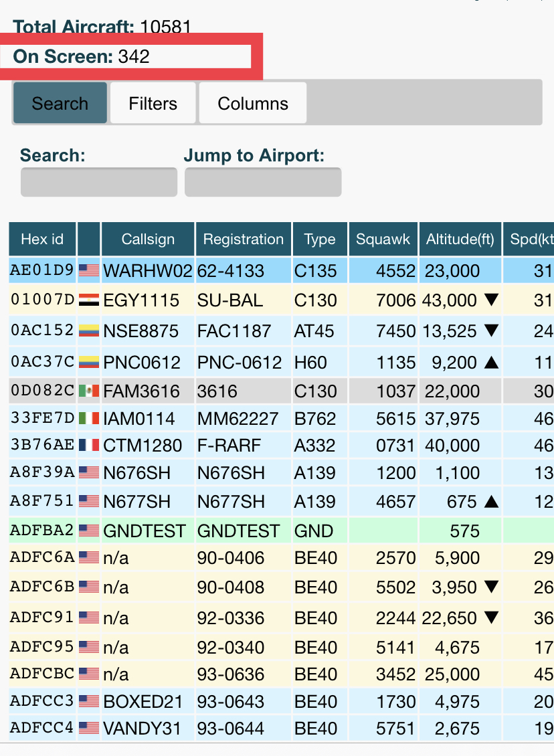Sort by Squawk column header
This screenshot has height=756, width=554.
(x=383, y=239)
